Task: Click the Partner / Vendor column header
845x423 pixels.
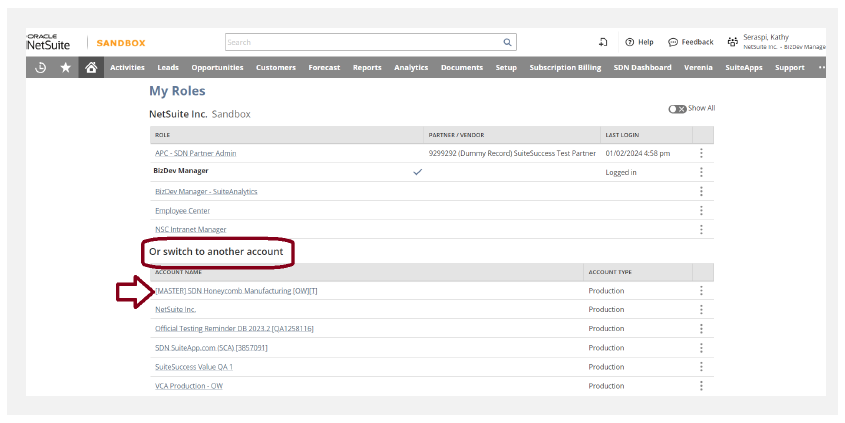Action: tap(456, 135)
